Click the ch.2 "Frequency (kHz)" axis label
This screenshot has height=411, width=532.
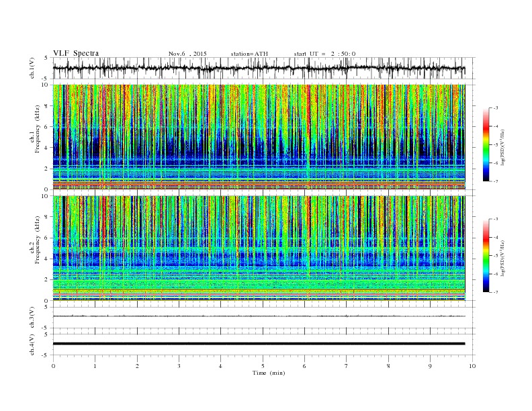tap(37, 239)
